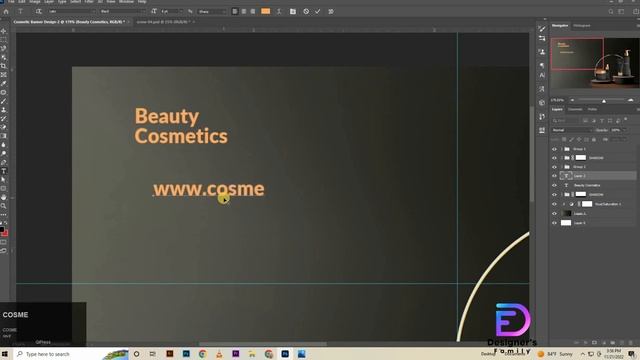Switch to the Histogram tab
Screen dimensions: 640x360
pos(582,26)
